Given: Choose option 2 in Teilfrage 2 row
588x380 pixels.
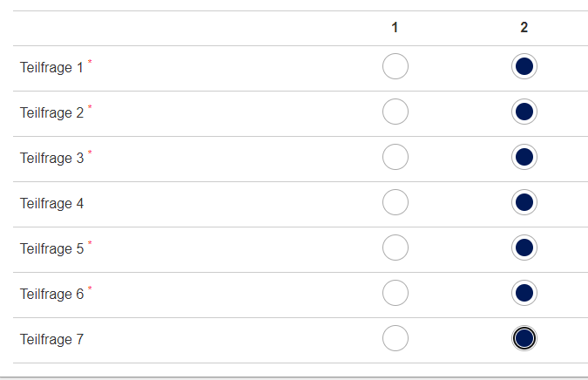Looking at the screenshot, I should (524, 112).
